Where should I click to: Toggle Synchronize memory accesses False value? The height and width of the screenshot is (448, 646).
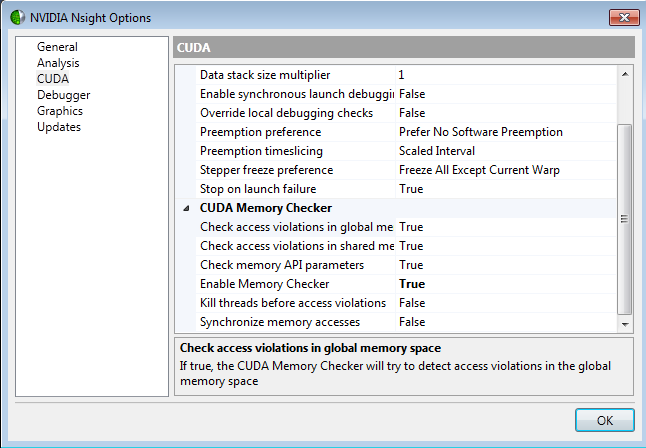coord(411,322)
